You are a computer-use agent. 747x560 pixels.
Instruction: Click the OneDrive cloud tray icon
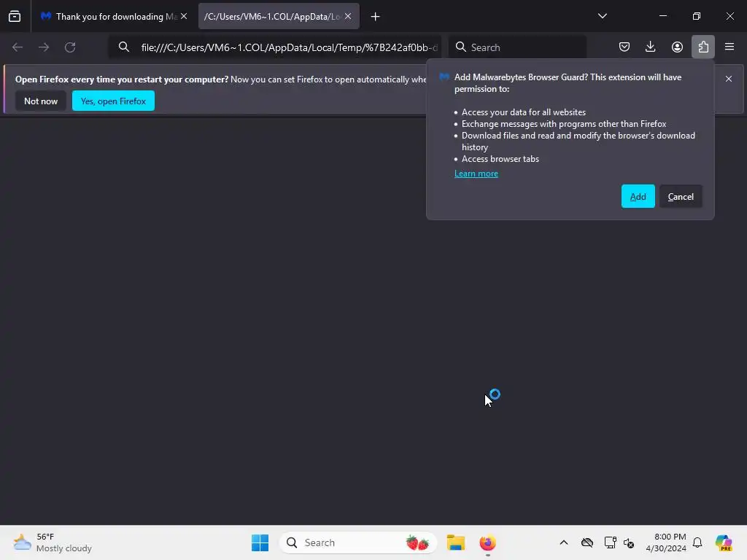point(587,542)
